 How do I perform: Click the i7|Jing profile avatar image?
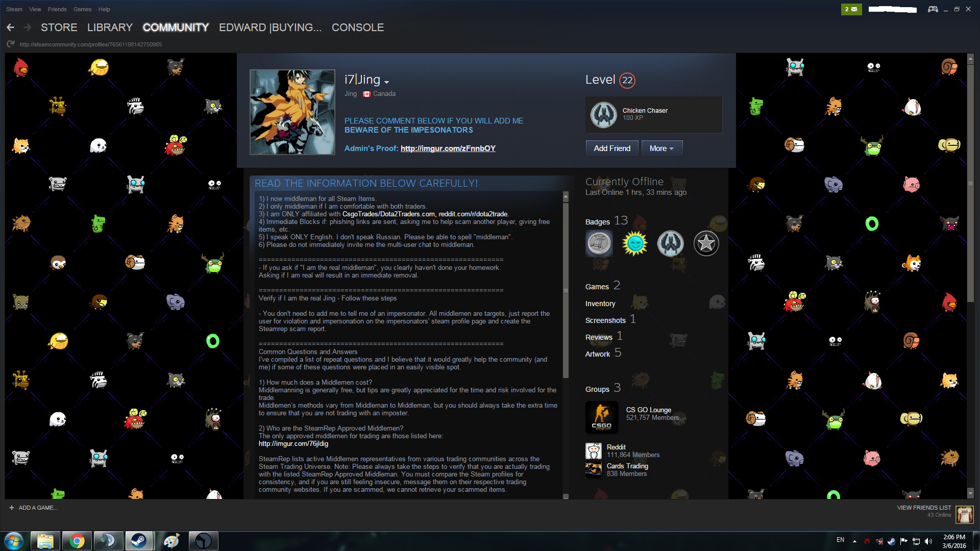[x=292, y=112]
